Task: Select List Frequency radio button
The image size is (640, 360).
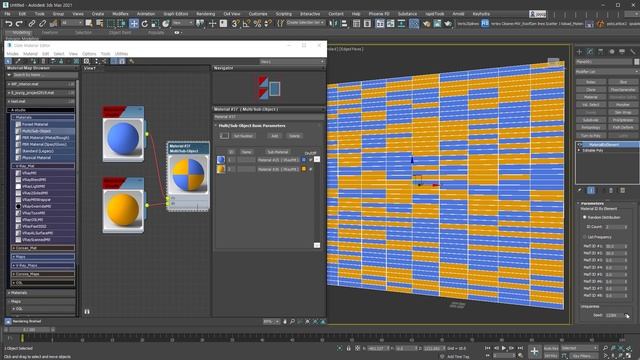Action: [x=585, y=237]
